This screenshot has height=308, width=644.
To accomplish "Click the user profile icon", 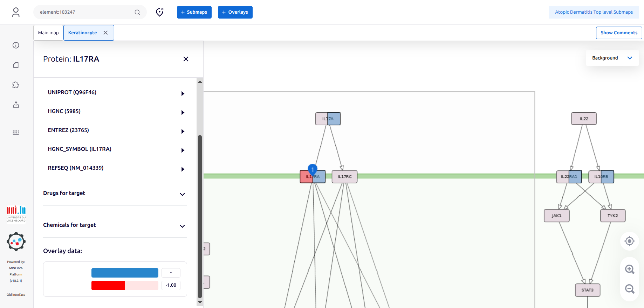I will pyautogui.click(x=16, y=12).
